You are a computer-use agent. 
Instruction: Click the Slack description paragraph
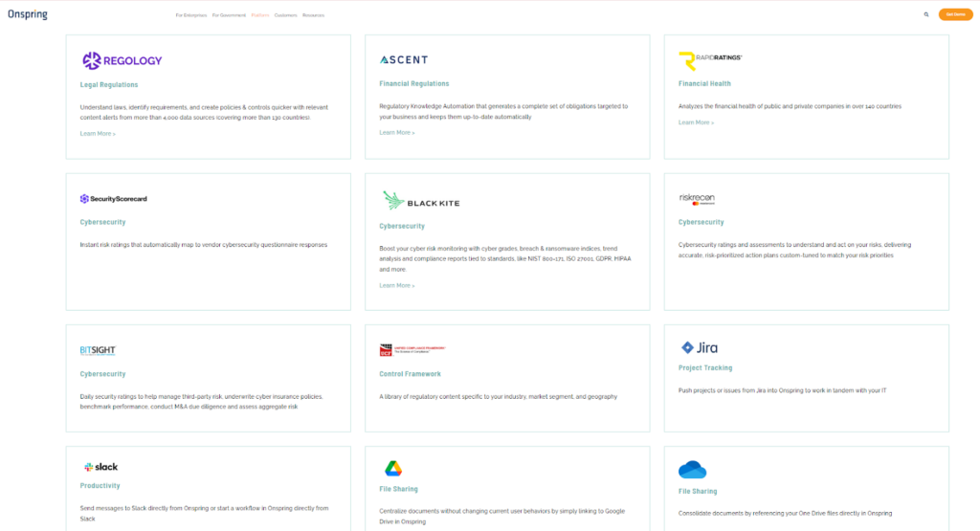click(x=204, y=514)
